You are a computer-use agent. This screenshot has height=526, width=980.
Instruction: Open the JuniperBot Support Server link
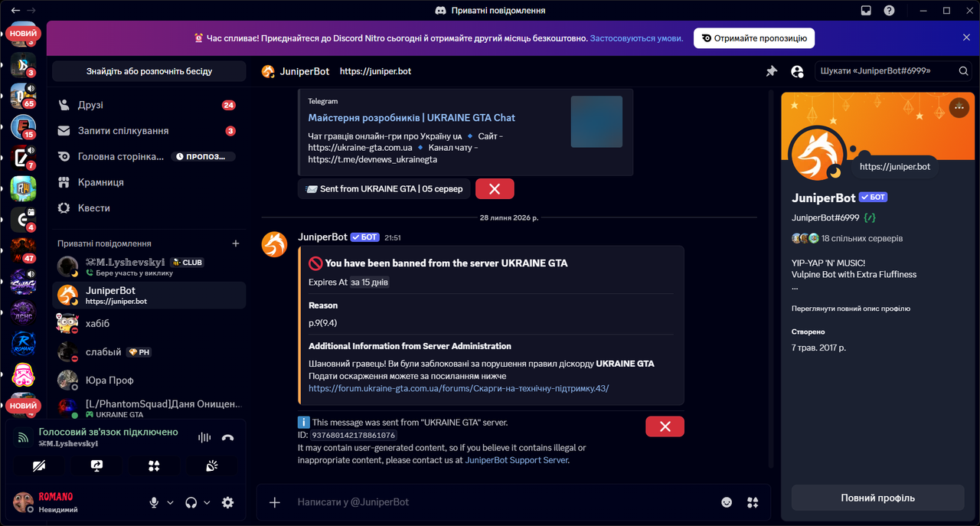(x=516, y=460)
